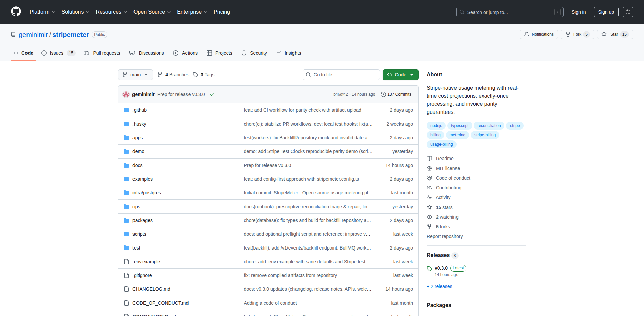
Task: Click the star icon beside 15 stars
Action: 429,207
